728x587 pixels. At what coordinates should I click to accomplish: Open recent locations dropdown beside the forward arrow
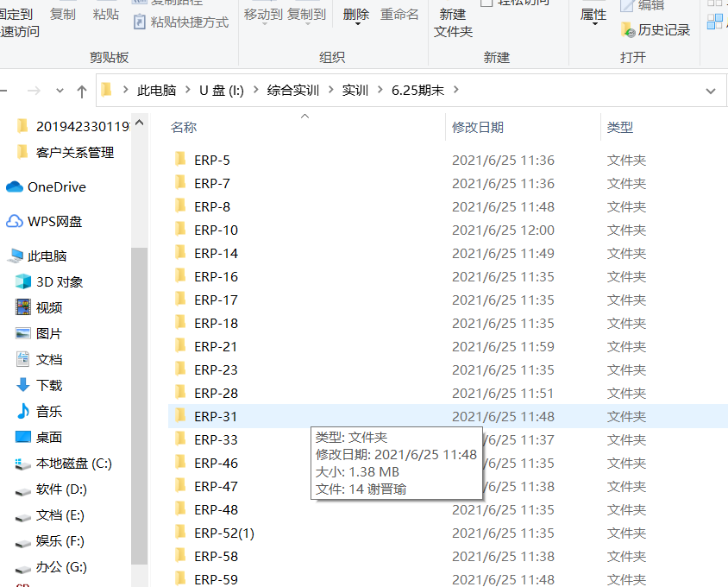[x=60, y=91]
